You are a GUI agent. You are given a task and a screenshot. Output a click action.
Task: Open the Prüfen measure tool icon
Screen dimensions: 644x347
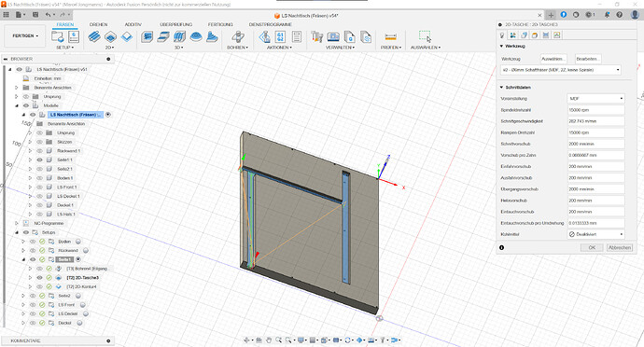390,37
